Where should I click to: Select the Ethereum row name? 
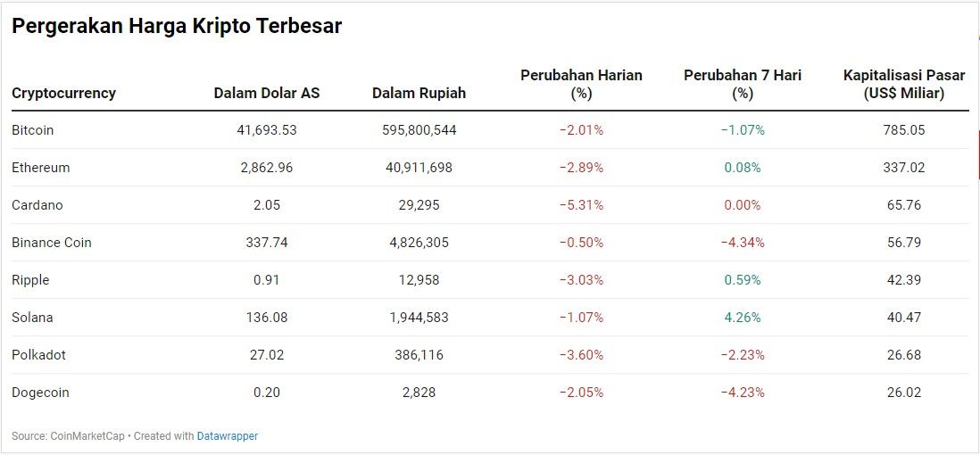point(41,168)
